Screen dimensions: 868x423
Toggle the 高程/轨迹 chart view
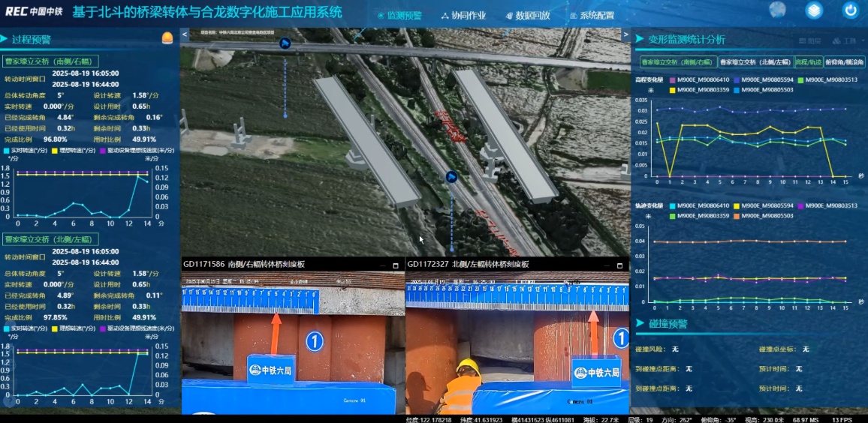pos(808,62)
